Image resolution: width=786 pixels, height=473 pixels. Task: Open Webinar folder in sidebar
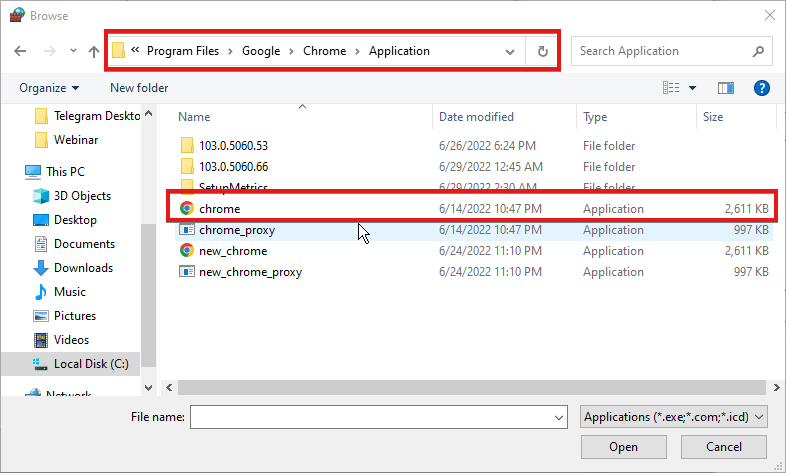click(67, 140)
